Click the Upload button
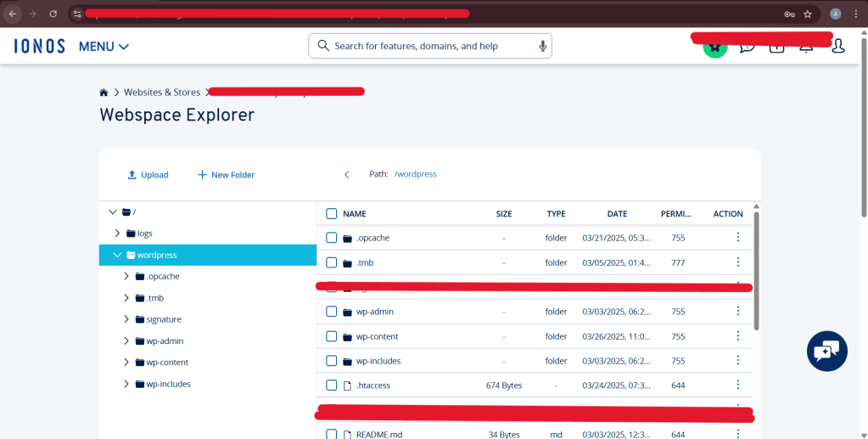This screenshot has width=868, height=439. [x=148, y=175]
